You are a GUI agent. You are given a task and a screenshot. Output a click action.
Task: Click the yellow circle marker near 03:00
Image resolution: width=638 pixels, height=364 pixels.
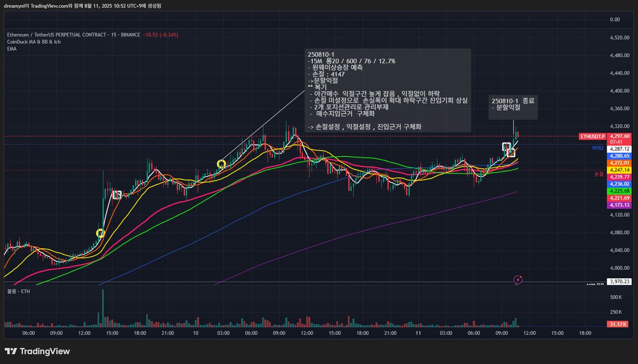221,163
